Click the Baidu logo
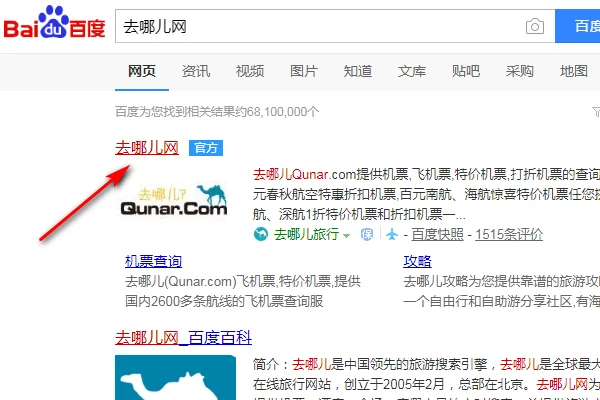 [x=54, y=23]
